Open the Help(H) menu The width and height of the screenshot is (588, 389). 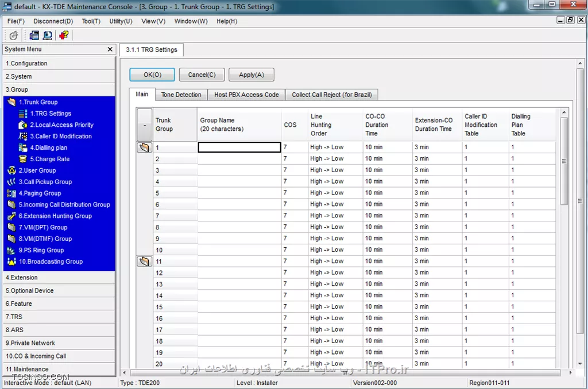pos(227,21)
